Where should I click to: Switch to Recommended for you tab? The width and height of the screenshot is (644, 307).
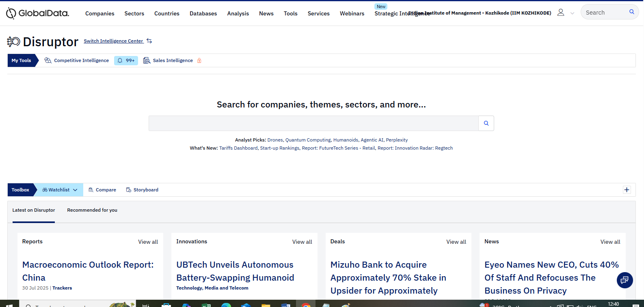pos(92,210)
